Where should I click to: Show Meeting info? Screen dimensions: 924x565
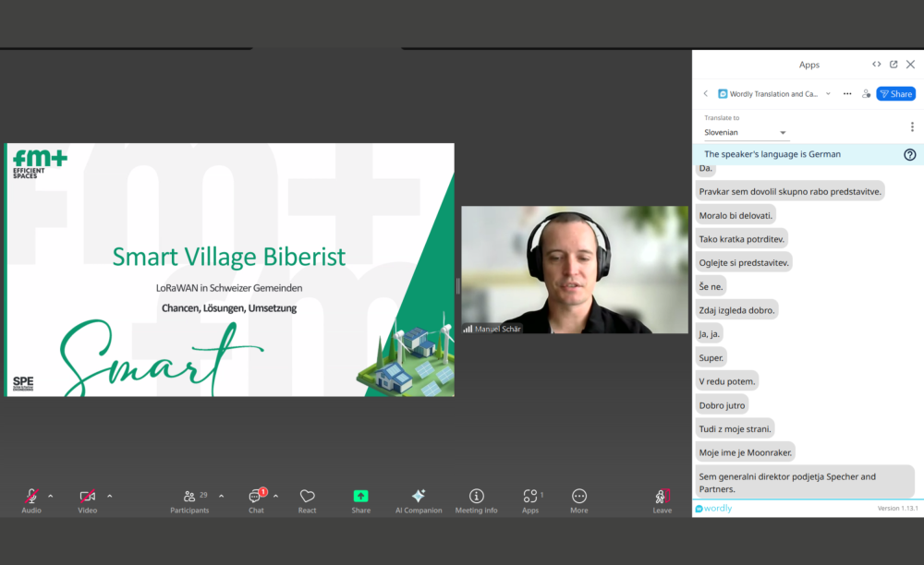point(476,501)
